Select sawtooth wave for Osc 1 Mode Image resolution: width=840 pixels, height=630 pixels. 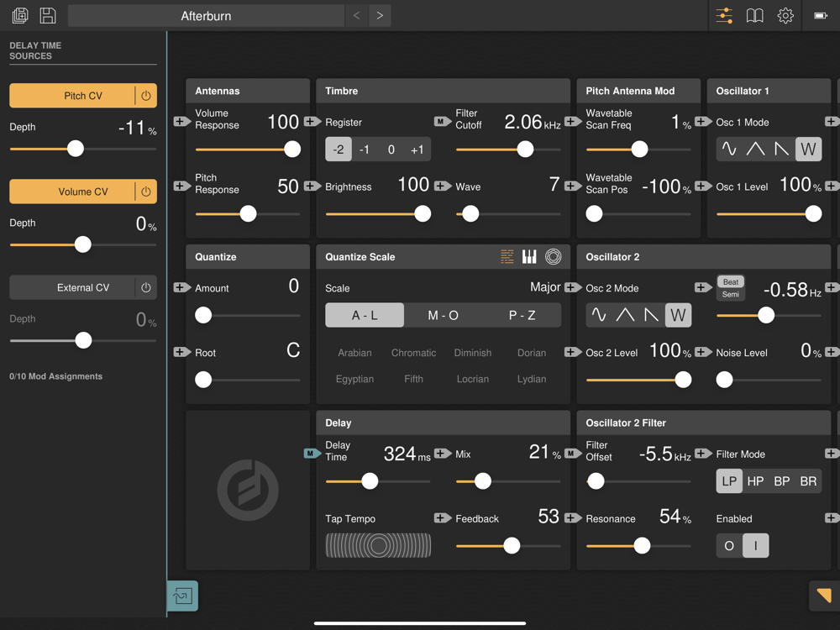781,149
